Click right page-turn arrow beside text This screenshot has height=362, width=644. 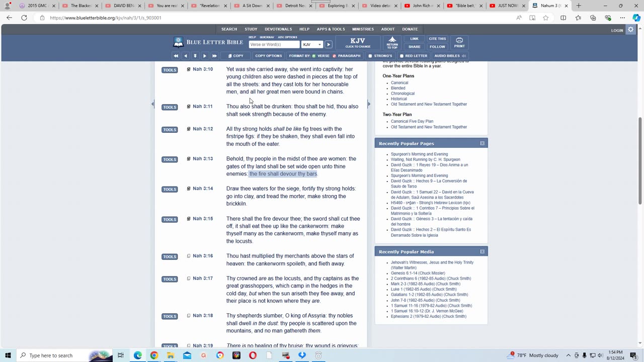pyautogui.click(x=369, y=104)
